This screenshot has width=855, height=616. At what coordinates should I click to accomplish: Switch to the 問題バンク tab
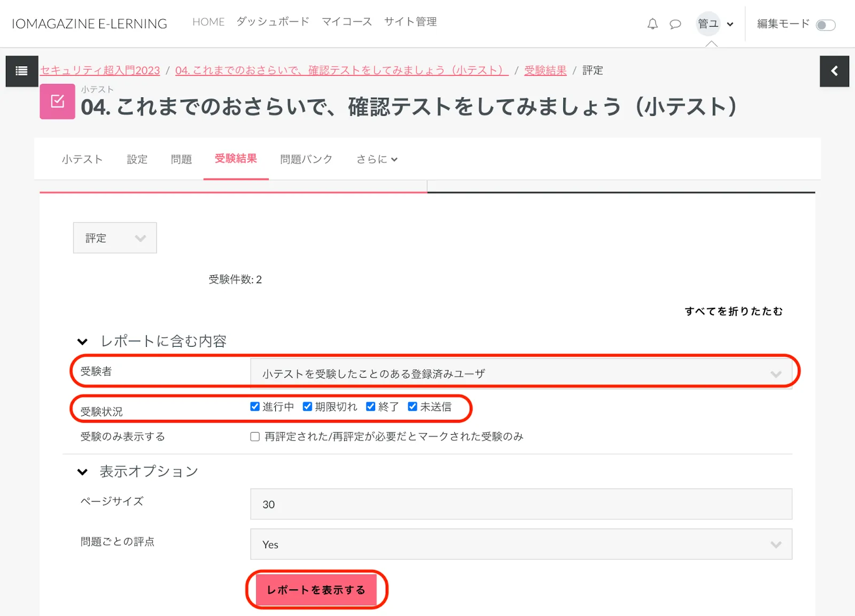(306, 159)
